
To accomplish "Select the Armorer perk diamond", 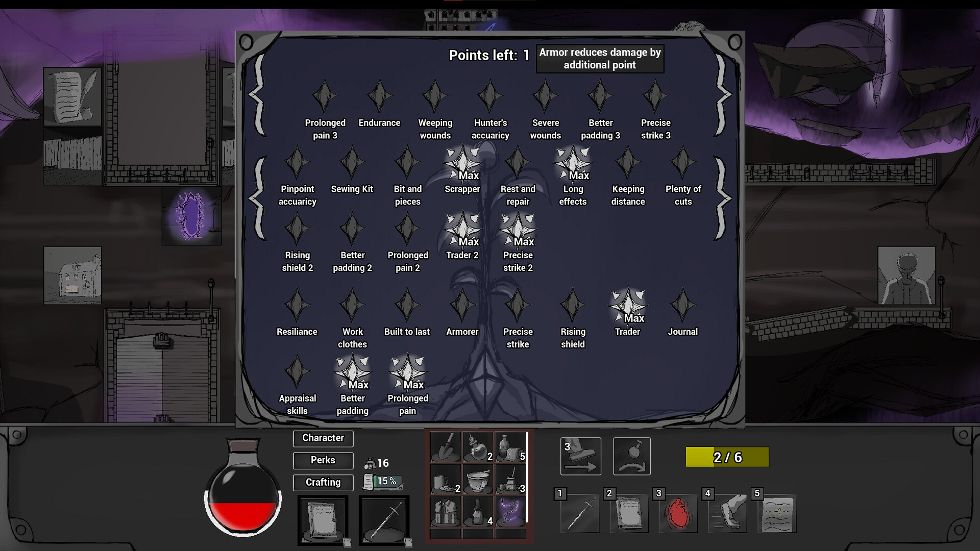I will (x=462, y=305).
